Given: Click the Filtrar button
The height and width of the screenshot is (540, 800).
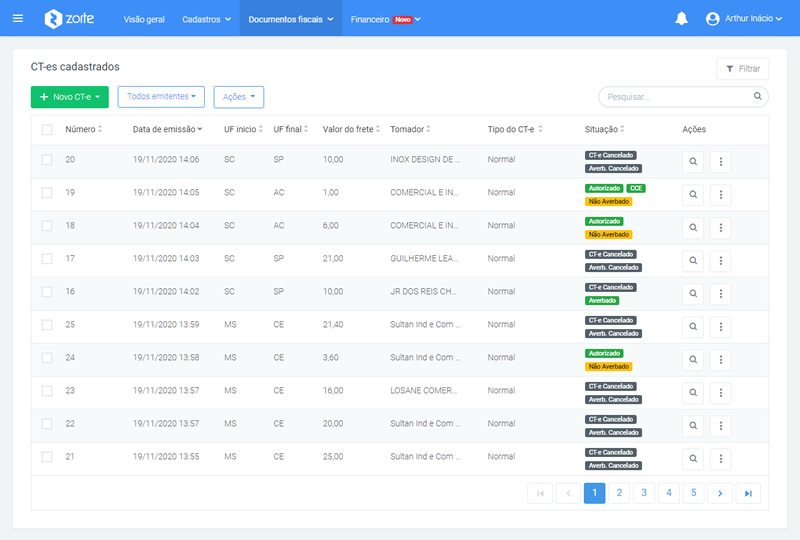Looking at the screenshot, I should pyautogui.click(x=742, y=69).
